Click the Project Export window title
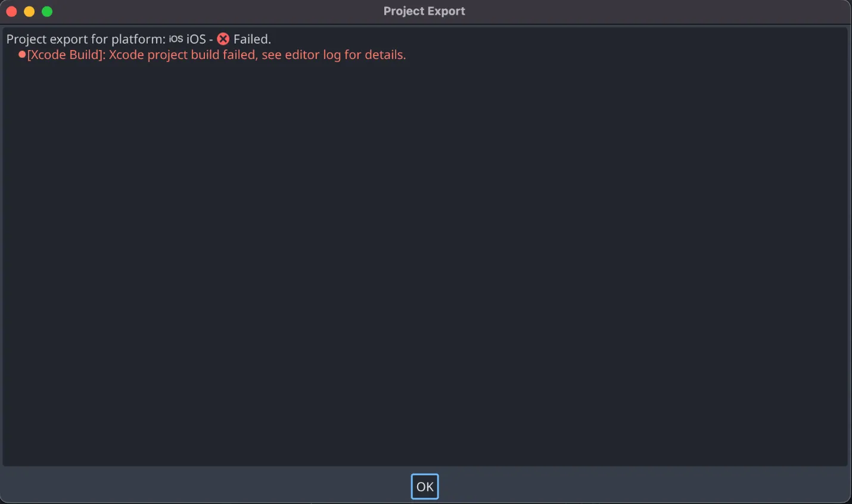Screen dimensions: 852x504 (x=424, y=11)
